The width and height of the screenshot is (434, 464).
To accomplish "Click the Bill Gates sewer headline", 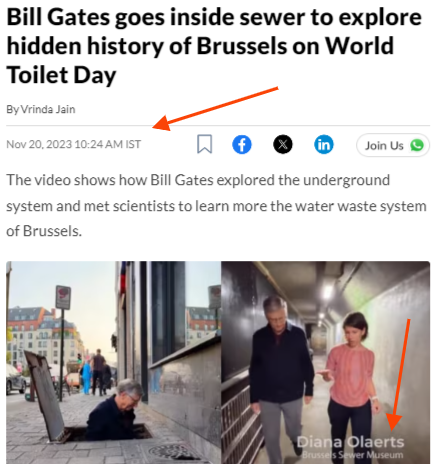I will 214,46.
